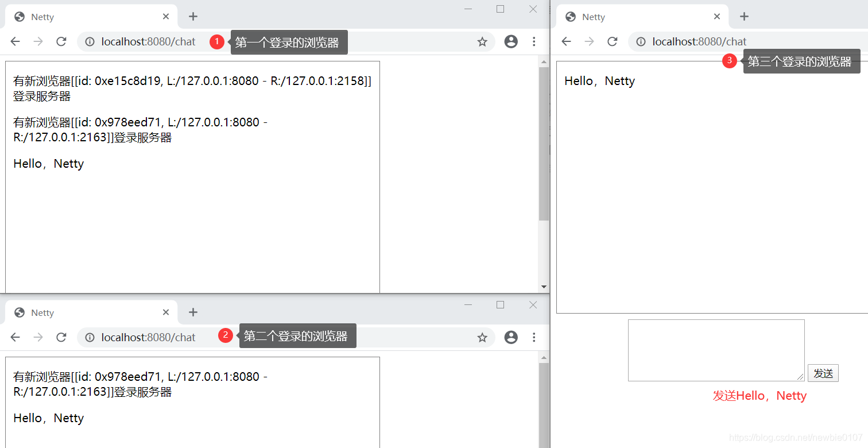Click scroll-down arrow in first browser window
Image resolution: width=868 pixels, height=448 pixels.
point(544,287)
